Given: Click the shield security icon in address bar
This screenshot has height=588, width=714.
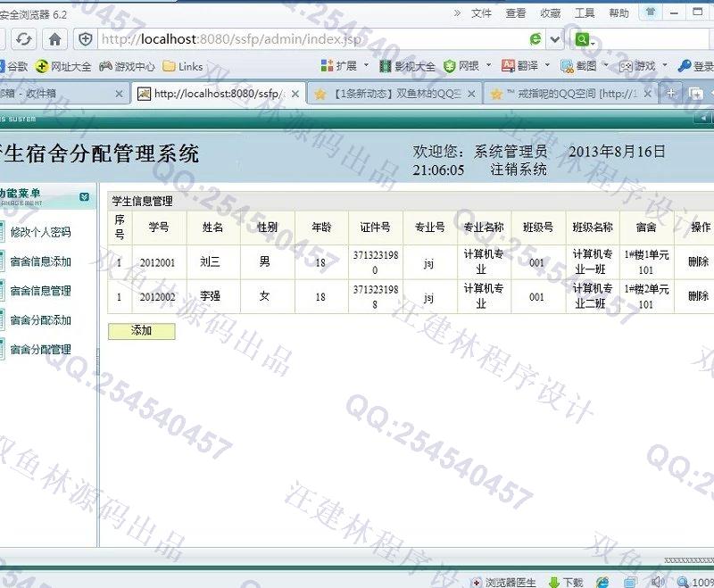Looking at the screenshot, I should tap(85, 39).
